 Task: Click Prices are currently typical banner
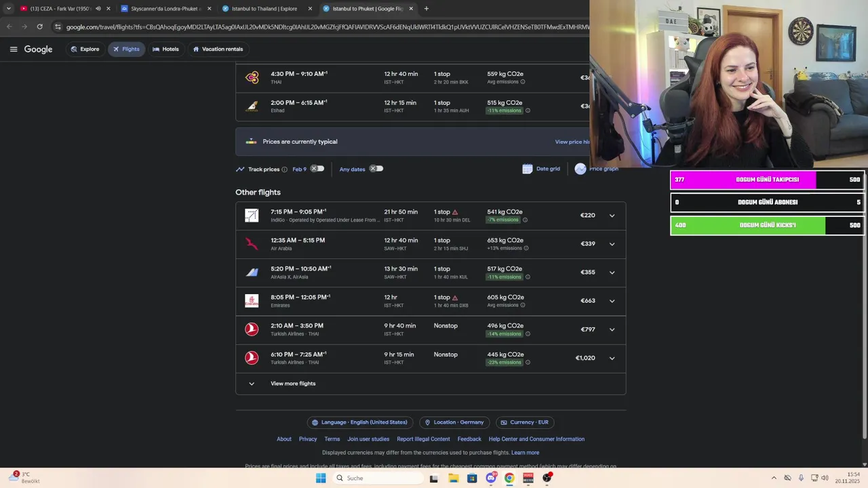click(412, 142)
